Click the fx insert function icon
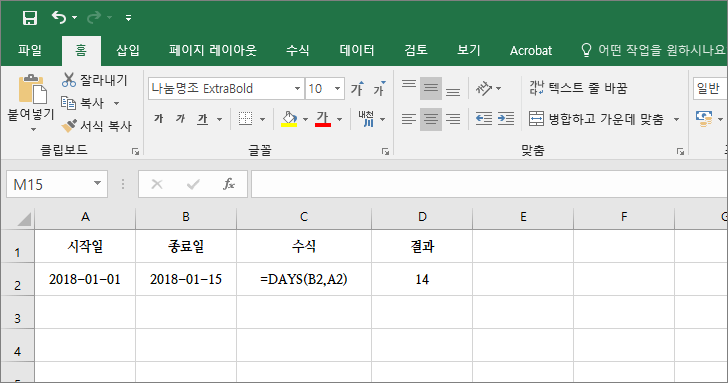The width and height of the screenshot is (728, 383). (229, 184)
